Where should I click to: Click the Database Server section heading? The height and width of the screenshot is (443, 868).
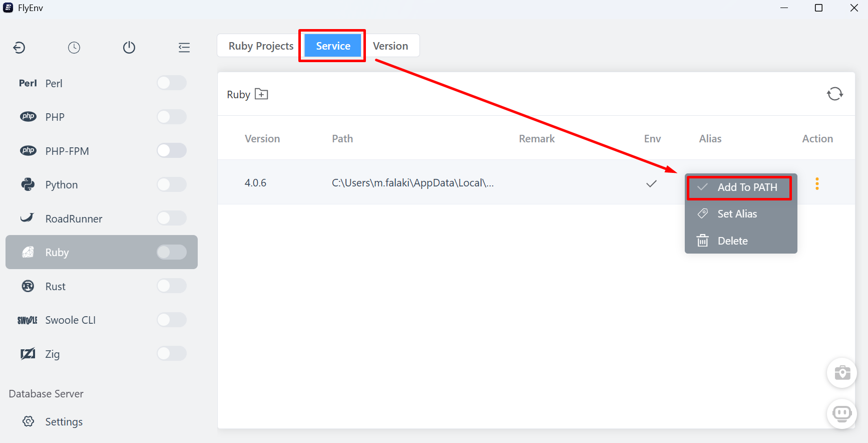pyautogui.click(x=46, y=394)
